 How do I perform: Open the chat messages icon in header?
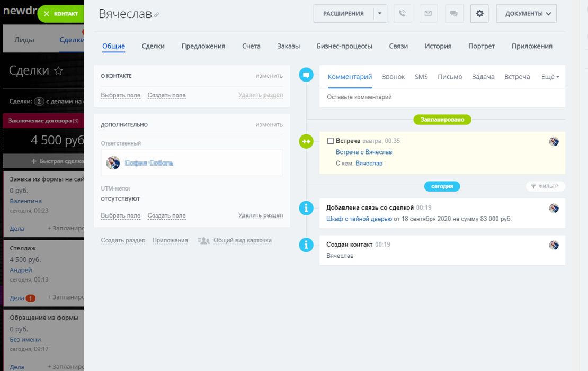tap(454, 14)
